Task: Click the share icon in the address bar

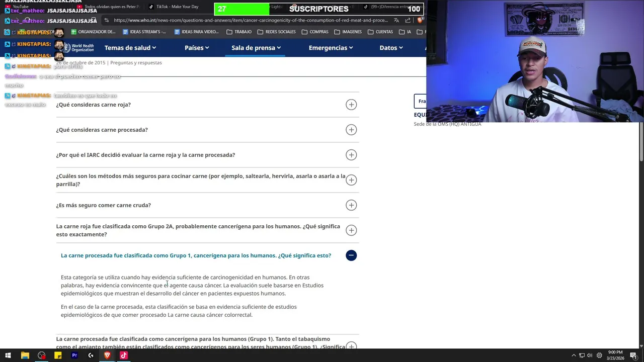Action: coord(408,20)
